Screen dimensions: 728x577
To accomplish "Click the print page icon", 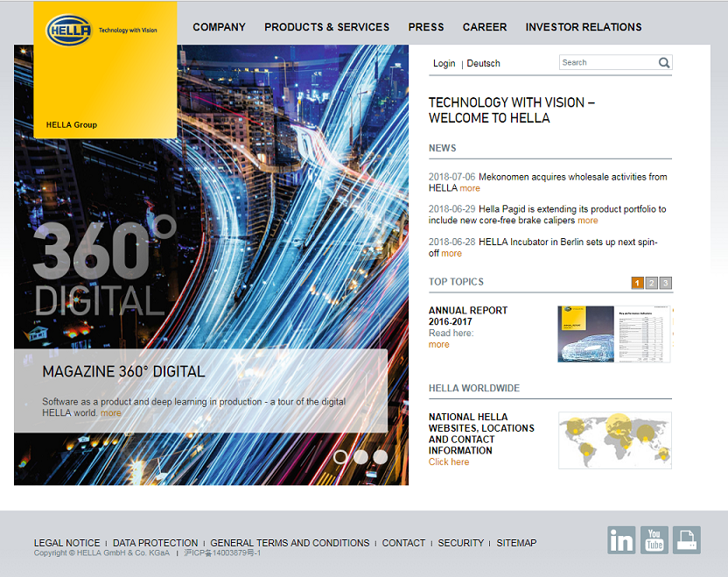I will click(687, 540).
